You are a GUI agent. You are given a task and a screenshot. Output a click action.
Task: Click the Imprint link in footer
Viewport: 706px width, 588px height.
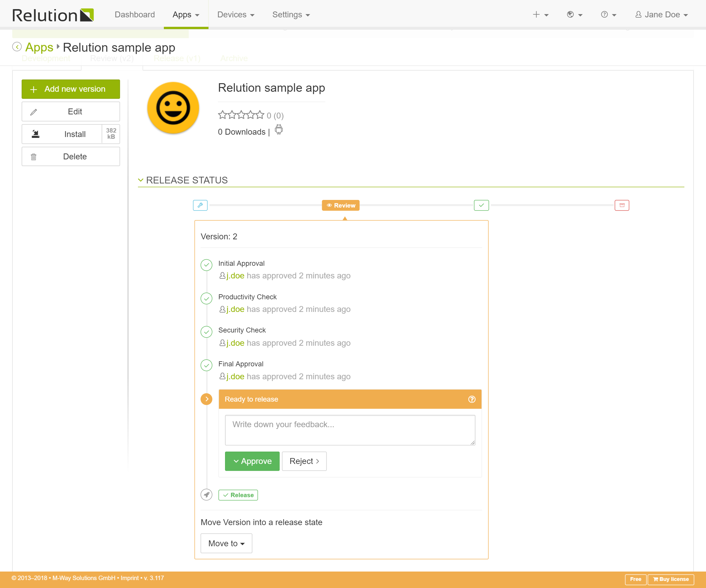[129, 578]
